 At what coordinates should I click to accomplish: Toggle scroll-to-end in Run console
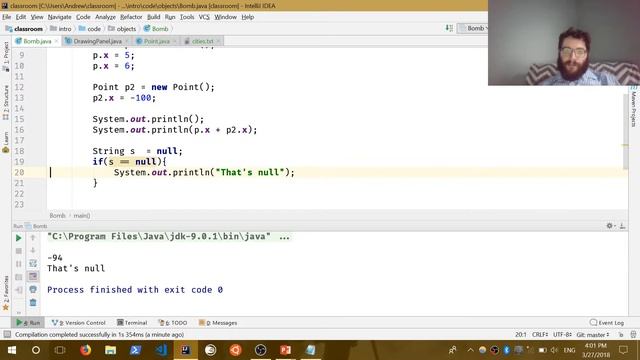(x=33, y=276)
